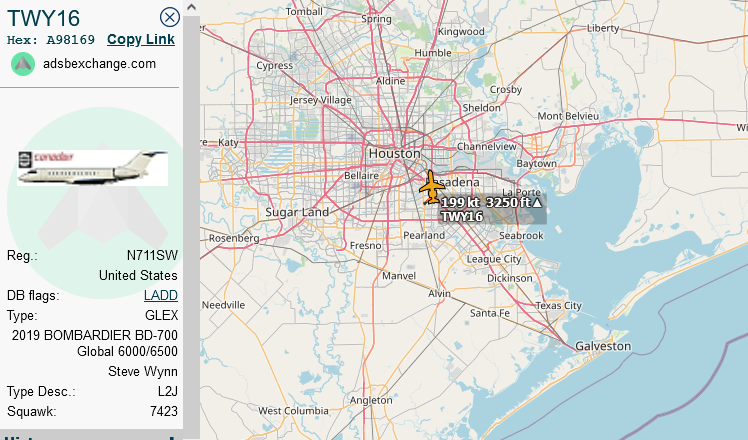Select the orange aircraft icon on map
Image resolution: width=748 pixels, height=440 pixels.
[432, 187]
